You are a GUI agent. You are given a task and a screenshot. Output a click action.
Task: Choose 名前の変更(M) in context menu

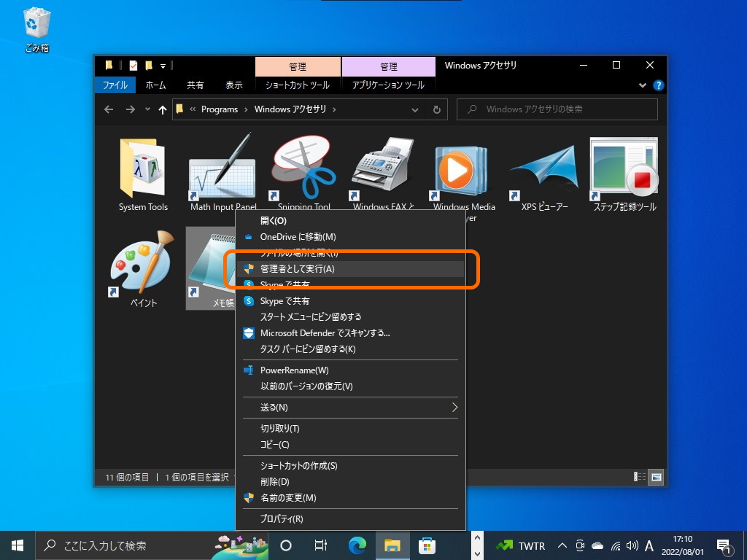click(350, 497)
